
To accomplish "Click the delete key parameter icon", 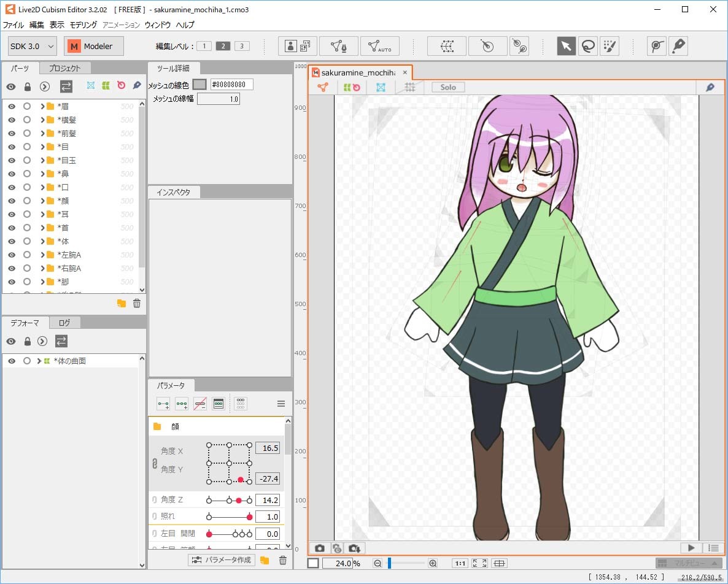I will [200, 404].
